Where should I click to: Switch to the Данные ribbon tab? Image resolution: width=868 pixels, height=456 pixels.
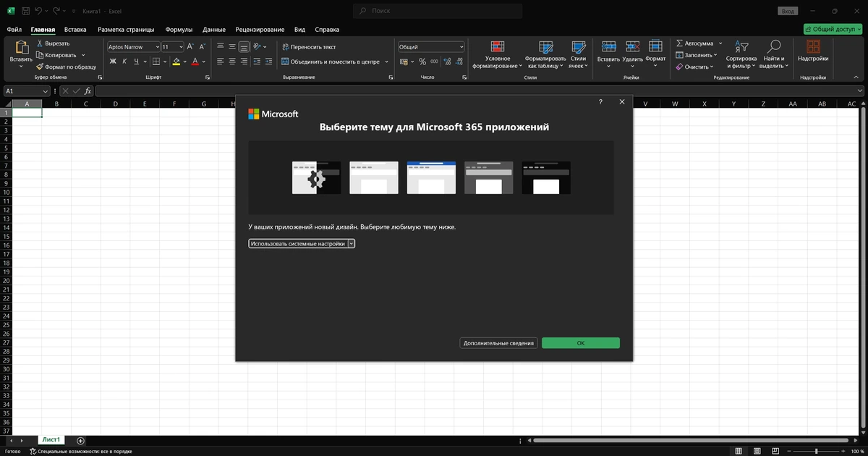tap(214, 30)
